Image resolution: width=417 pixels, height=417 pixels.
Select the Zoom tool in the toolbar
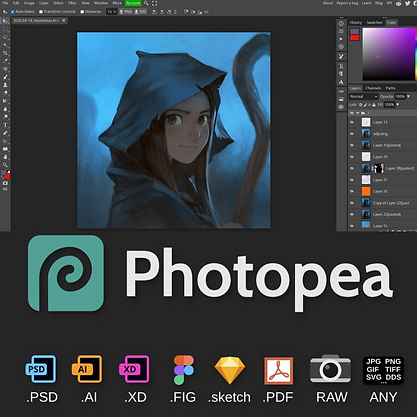click(x=5, y=165)
